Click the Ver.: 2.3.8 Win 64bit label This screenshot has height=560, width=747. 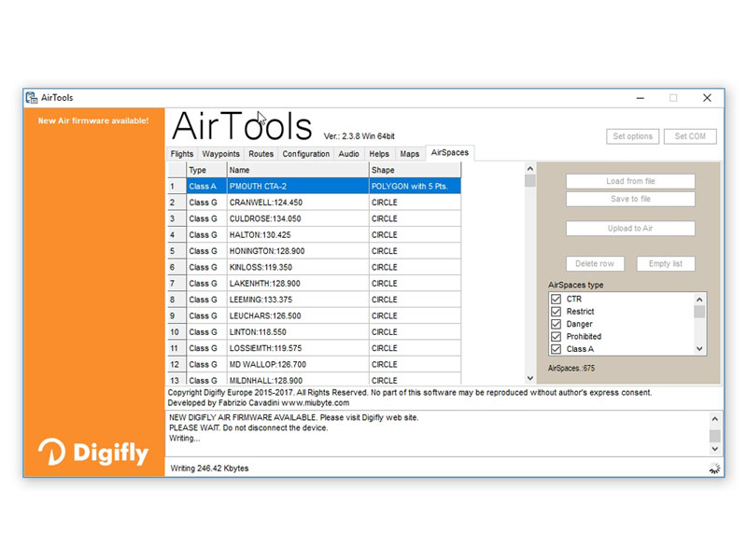(359, 136)
